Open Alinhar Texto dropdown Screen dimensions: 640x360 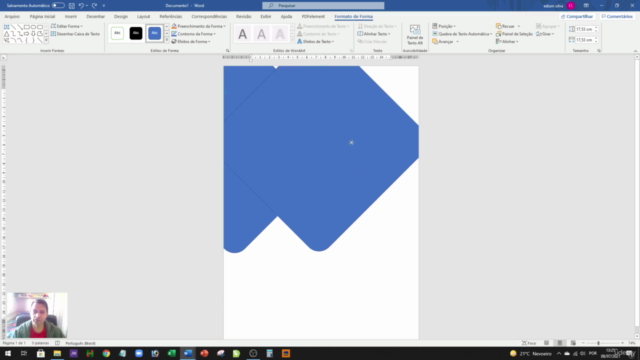tap(374, 34)
